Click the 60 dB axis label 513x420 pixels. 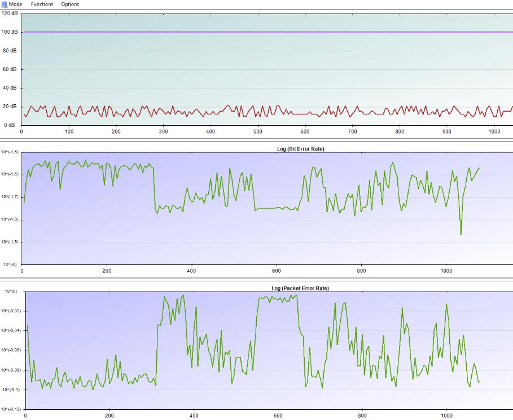[10, 69]
